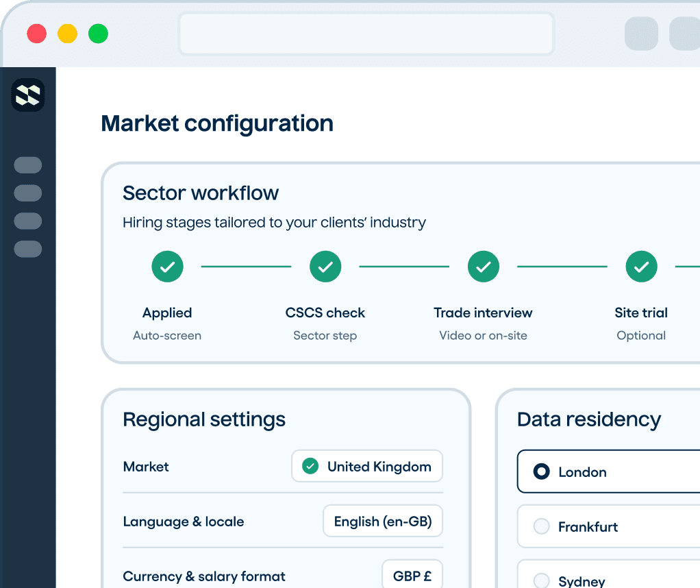Viewport: 700px width, 588px height.
Task: Click the Language & locale row label
Action: click(x=184, y=522)
